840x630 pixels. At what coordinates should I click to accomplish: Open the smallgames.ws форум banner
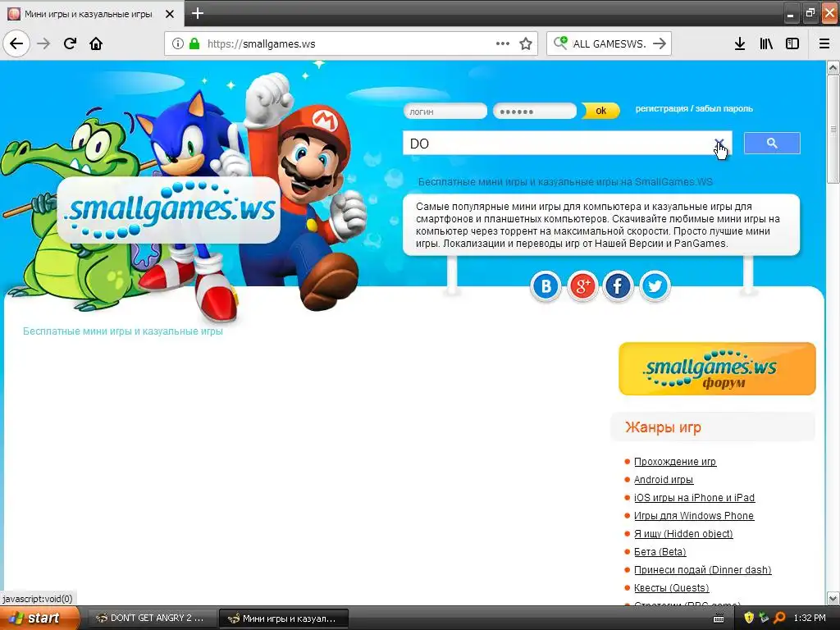[x=717, y=368]
